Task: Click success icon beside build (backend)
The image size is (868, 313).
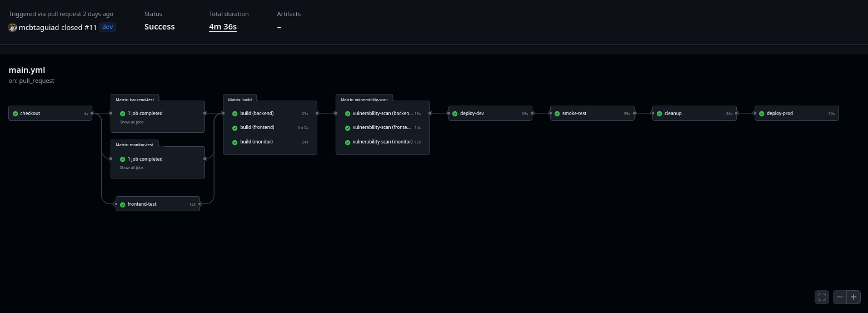Action: coord(235,113)
